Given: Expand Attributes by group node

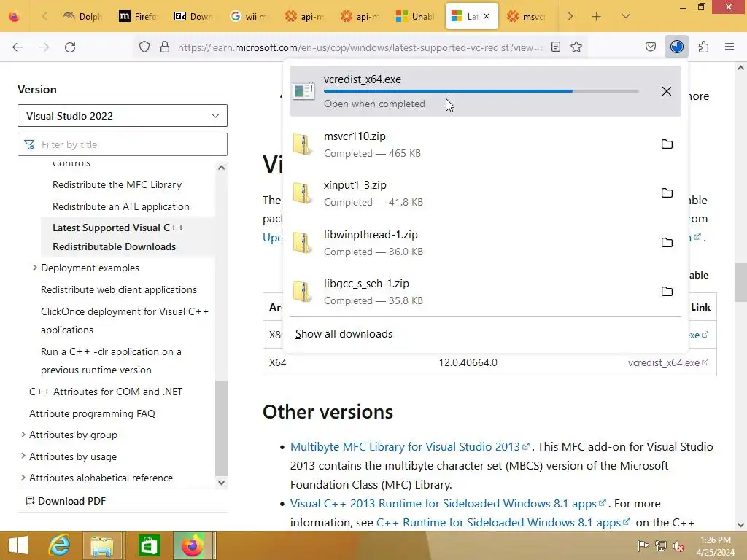Looking at the screenshot, I should click(x=23, y=435).
